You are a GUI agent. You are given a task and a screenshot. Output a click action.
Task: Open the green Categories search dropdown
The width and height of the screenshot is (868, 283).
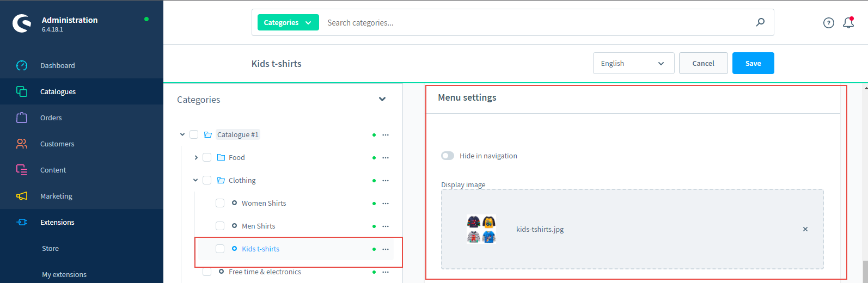click(x=288, y=22)
